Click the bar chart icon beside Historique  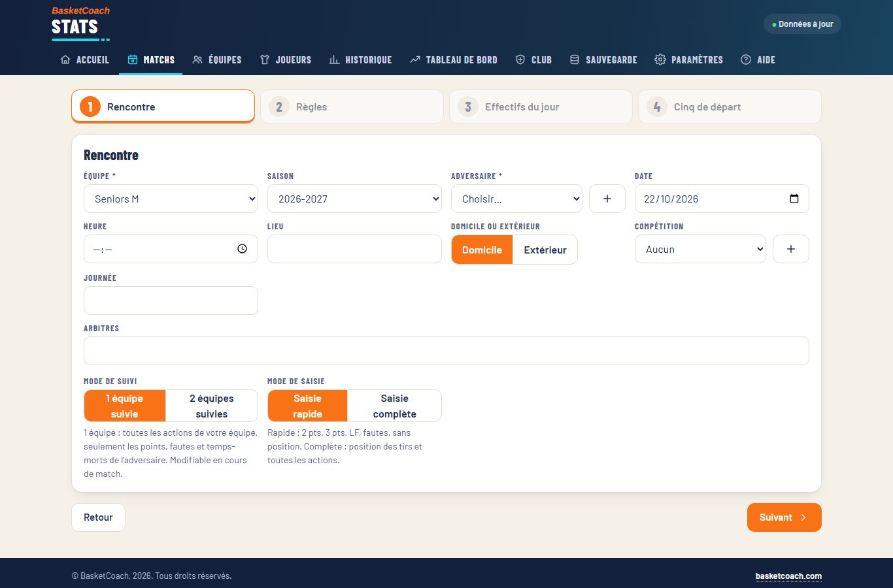(x=334, y=59)
